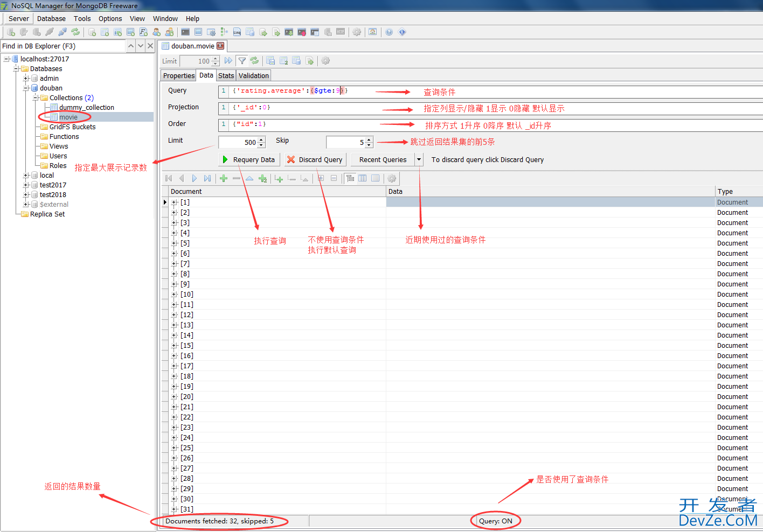Open the Server menu
This screenshot has width=763, height=532.
coord(19,18)
